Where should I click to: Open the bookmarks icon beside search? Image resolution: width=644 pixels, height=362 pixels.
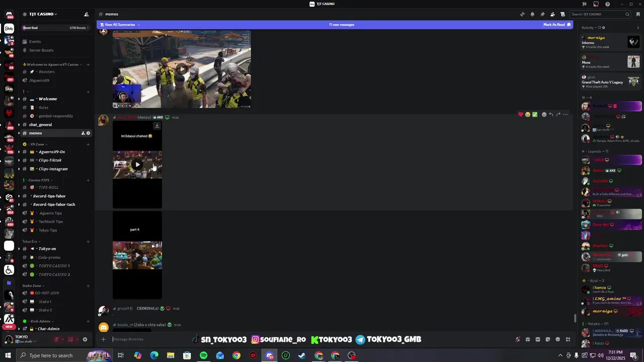coord(638,14)
